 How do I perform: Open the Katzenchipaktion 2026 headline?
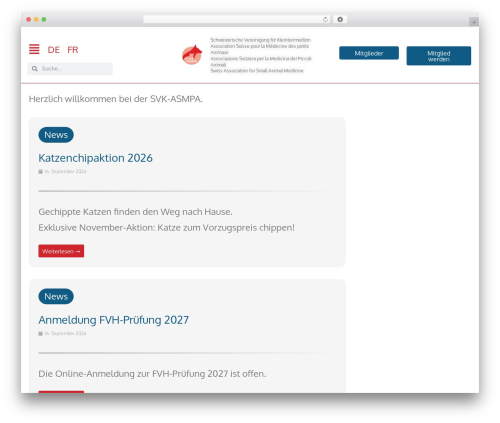coord(95,158)
